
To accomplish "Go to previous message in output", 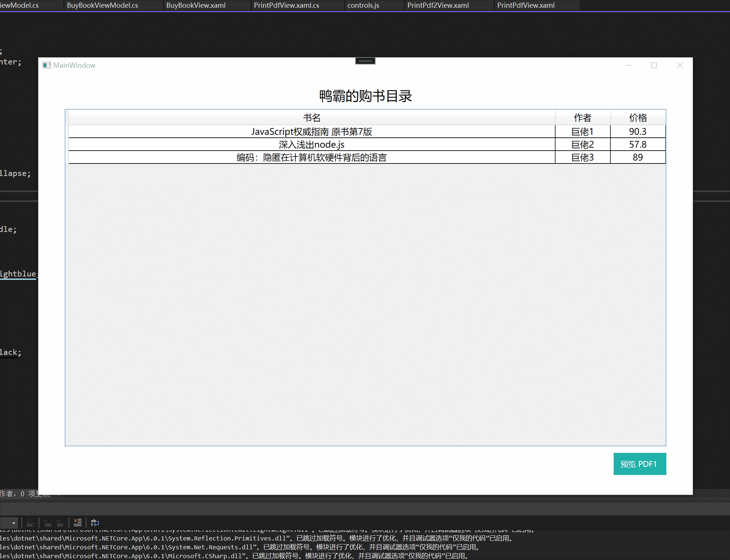I will (x=47, y=523).
